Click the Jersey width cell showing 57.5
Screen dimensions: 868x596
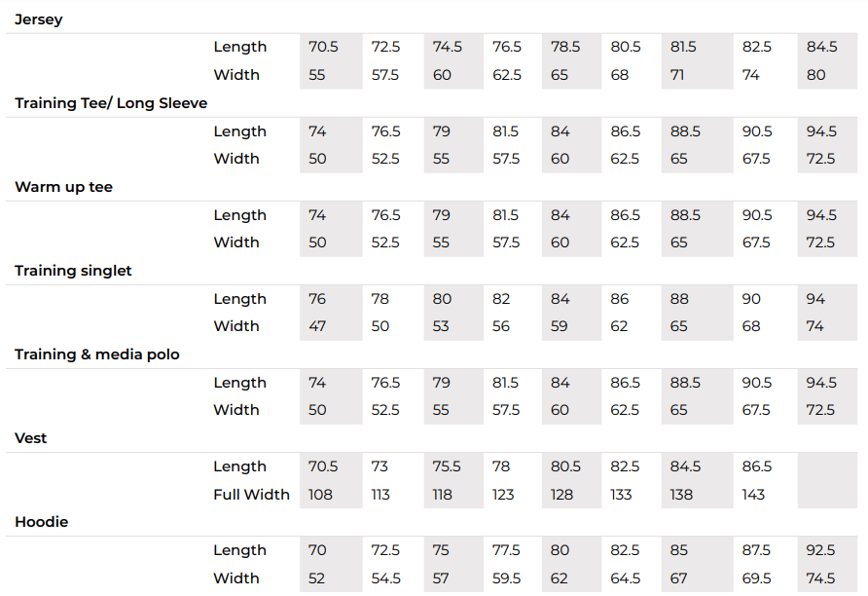[x=385, y=75]
